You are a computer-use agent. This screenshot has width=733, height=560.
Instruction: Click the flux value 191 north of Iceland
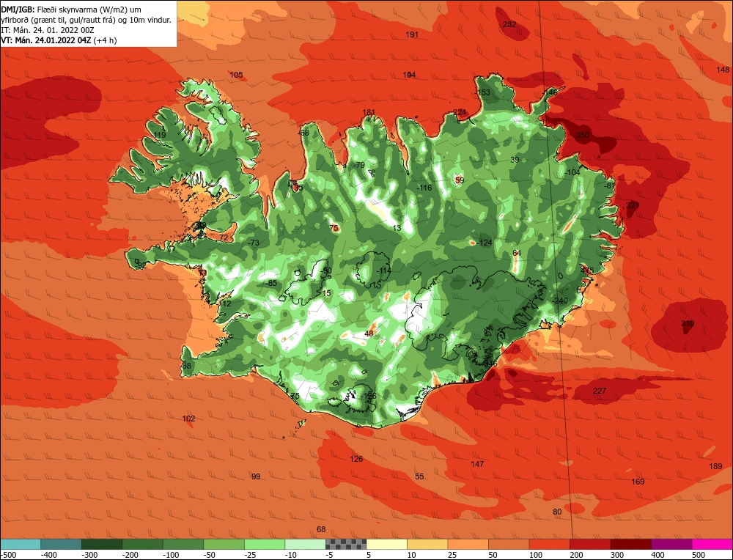412,34
